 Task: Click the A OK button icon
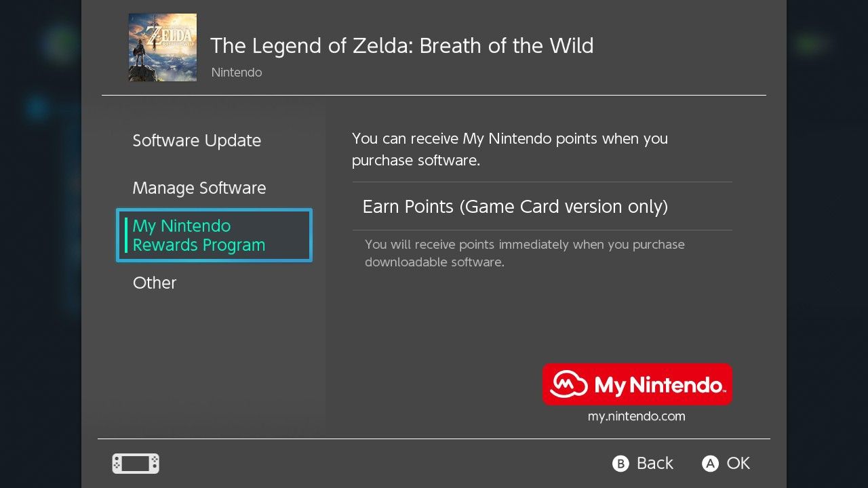709,464
